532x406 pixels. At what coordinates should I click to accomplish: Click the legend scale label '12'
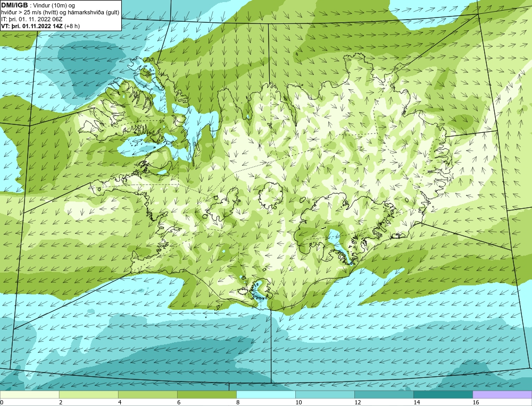point(358,402)
